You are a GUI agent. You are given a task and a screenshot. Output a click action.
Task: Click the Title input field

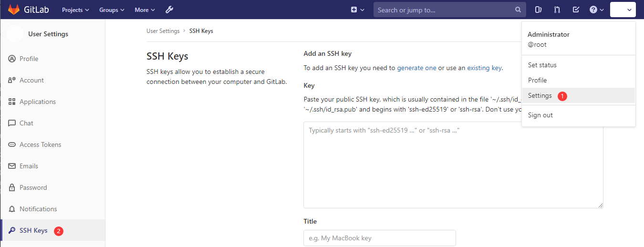pos(379,238)
